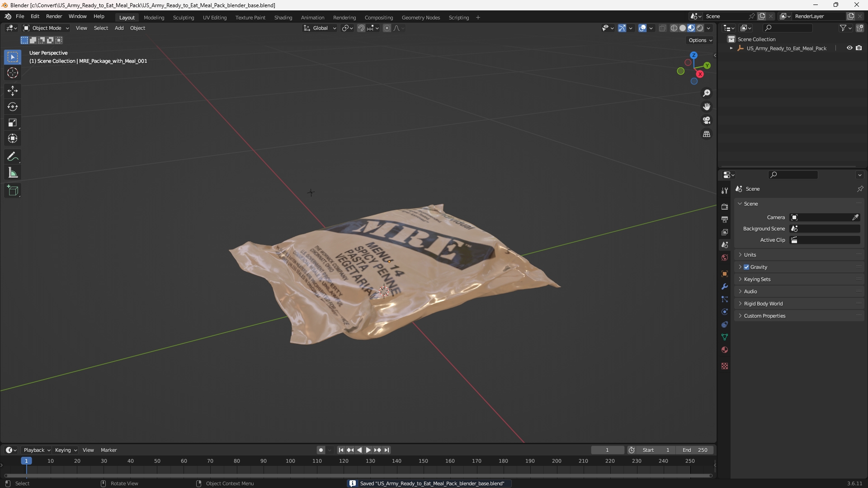Expand the Custom Properties panel
Image resolution: width=868 pixels, height=488 pixels.
pos(799,316)
